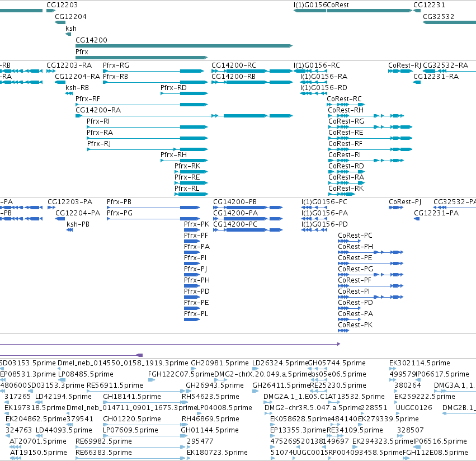
Task: Select protein l(1)G0156-PD
Action: point(314,230)
